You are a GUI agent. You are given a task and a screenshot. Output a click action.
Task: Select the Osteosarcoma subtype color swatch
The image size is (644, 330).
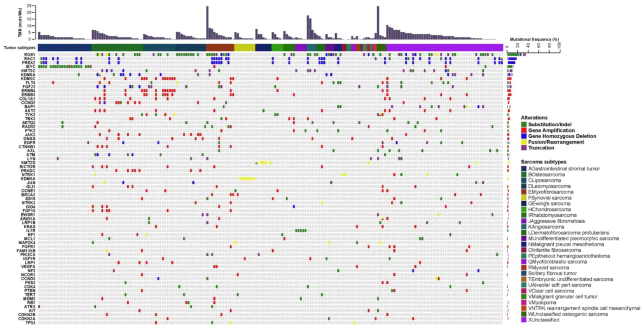(x=524, y=175)
